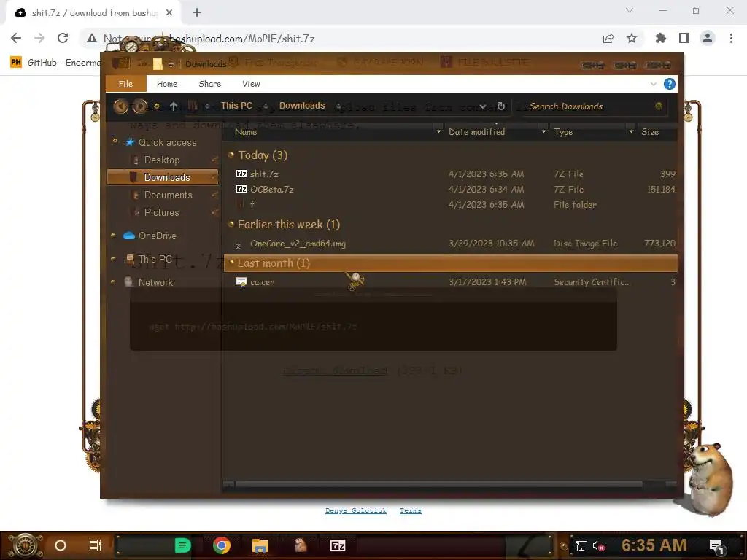Select OneDrive in the navigation pane
This screenshot has width=747, height=560.
click(x=158, y=236)
